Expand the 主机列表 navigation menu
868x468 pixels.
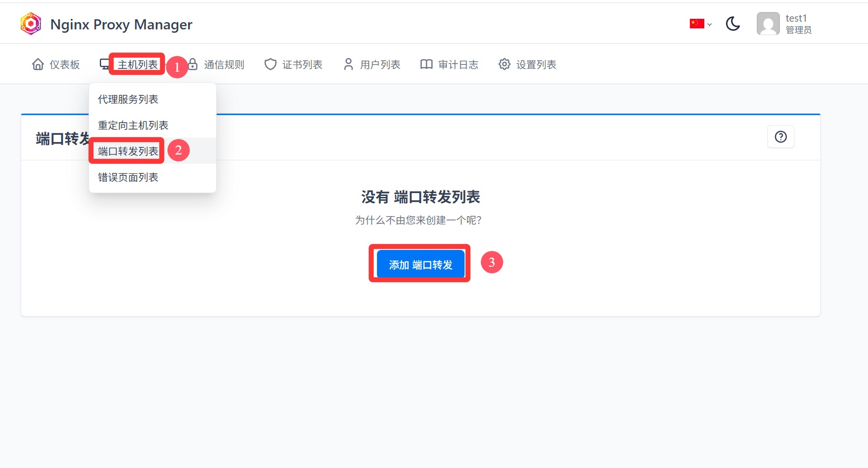click(x=138, y=65)
